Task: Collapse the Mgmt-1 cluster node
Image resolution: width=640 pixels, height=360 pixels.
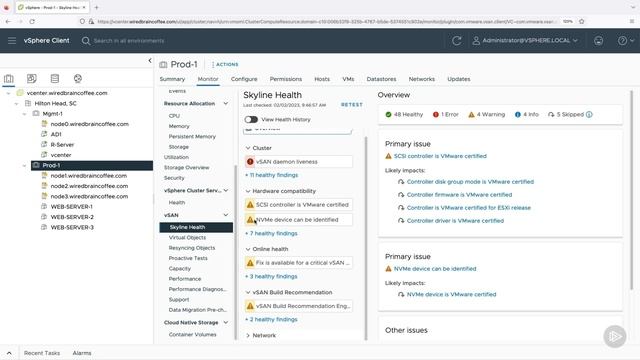Action: pyautogui.click(x=24, y=114)
